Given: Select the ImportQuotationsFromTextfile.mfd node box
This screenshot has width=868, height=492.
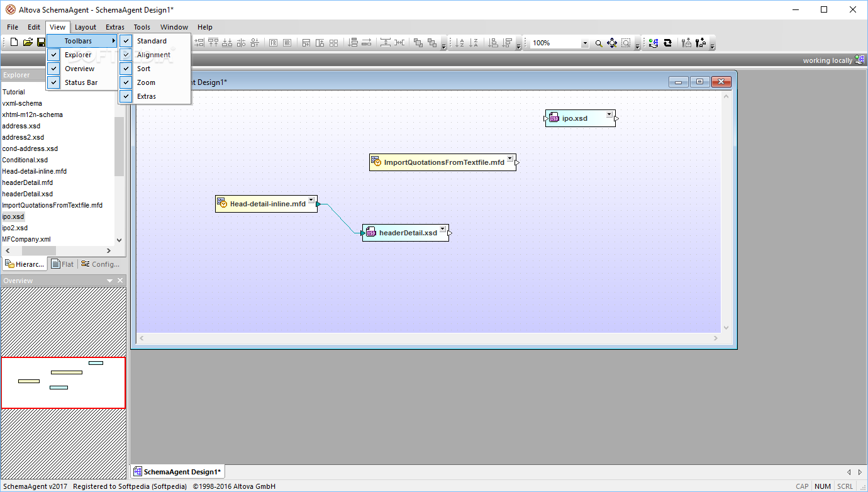Looking at the screenshot, I should [443, 162].
